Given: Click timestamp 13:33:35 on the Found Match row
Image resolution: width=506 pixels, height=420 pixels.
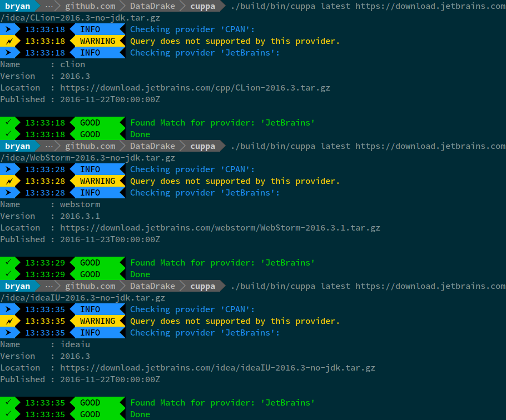Looking at the screenshot, I should pos(45,403).
